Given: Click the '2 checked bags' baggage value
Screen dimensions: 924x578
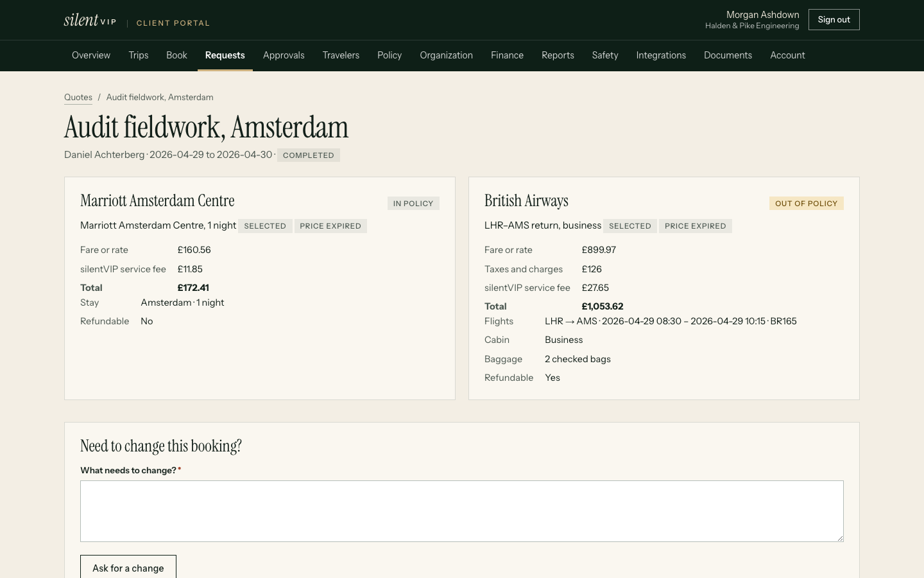Looking at the screenshot, I should [x=577, y=359].
